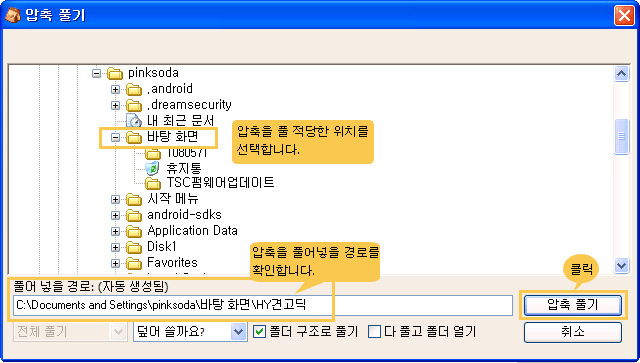This screenshot has height=363, width=640.
Task: Select the 시작 메뉴 folder icon
Action: tap(134, 199)
